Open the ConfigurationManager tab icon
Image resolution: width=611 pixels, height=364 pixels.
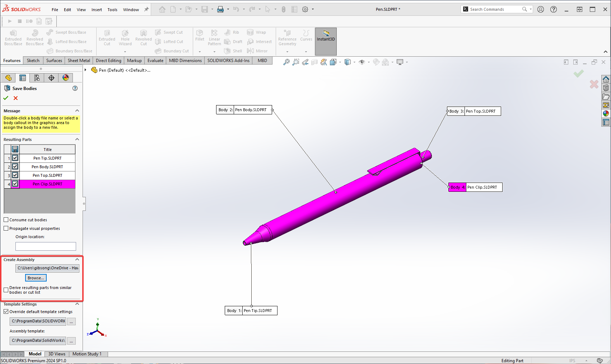pos(37,78)
